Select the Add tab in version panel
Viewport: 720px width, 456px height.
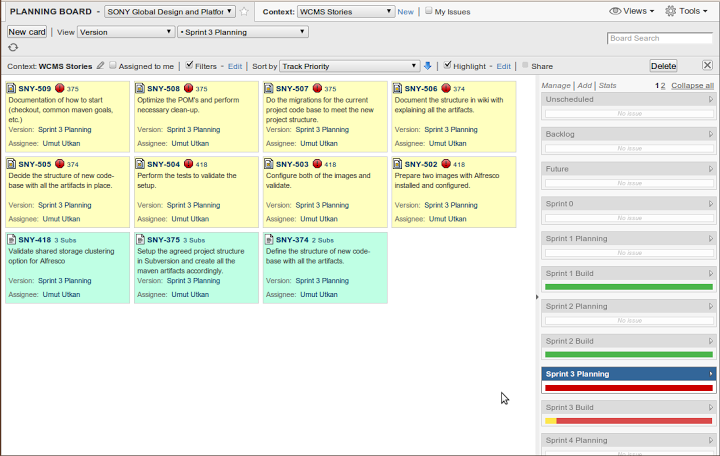(585, 85)
